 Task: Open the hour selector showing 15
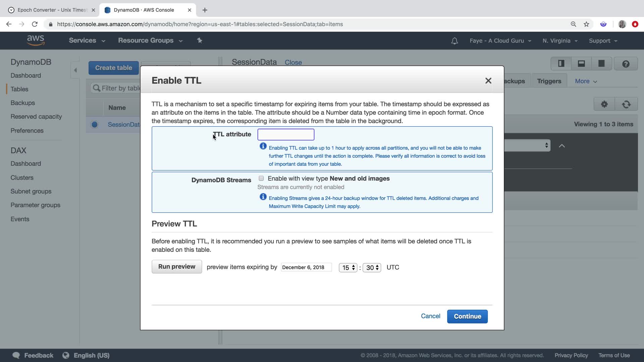tap(348, 267)
